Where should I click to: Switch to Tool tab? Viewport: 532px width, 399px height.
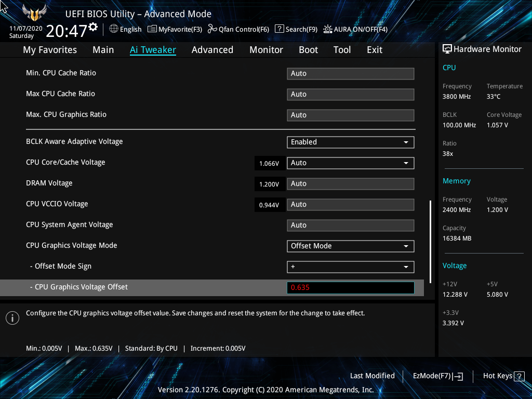(x=342, y=50)
